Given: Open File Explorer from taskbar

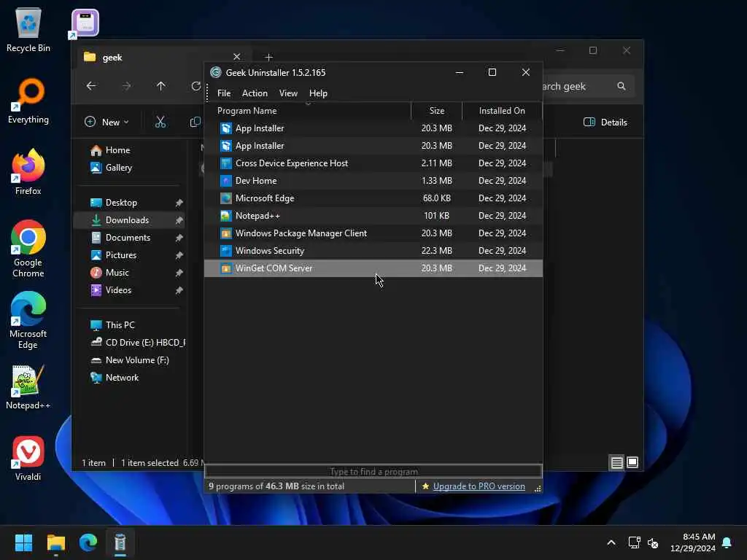Looking at the screenshot, I should click(56, 542).
